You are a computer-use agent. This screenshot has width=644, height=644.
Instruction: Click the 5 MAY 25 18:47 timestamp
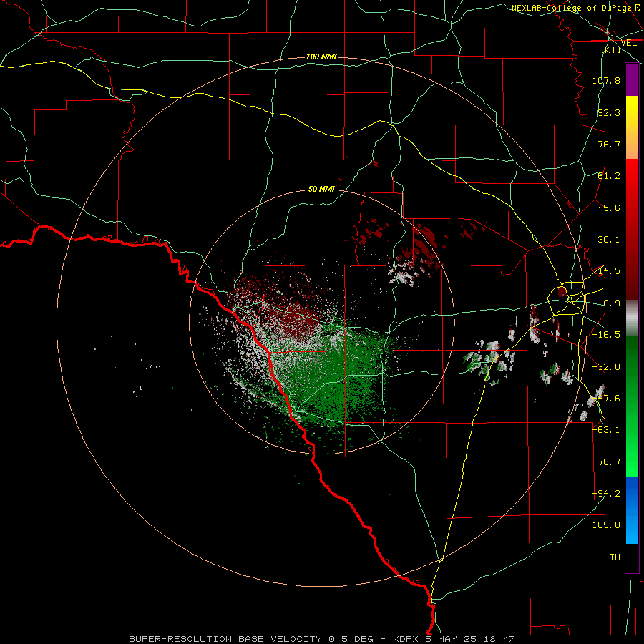coord(470,639)
